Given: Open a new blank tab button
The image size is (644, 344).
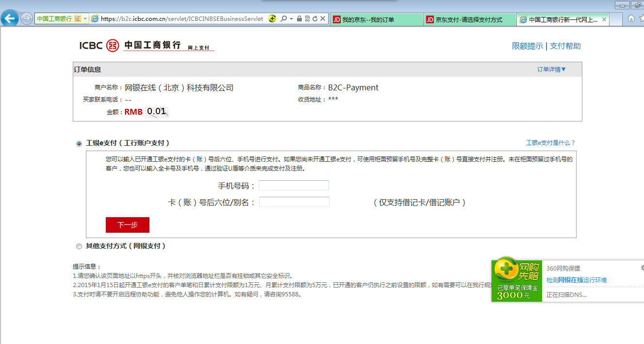Looking at the screenshot, I should (x=616, y=19).
